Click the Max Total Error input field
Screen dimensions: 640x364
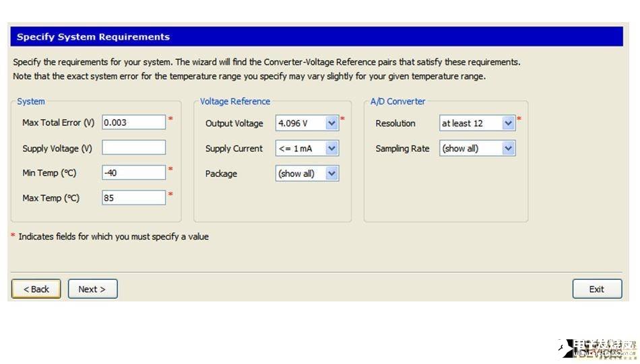coord(133,122)
